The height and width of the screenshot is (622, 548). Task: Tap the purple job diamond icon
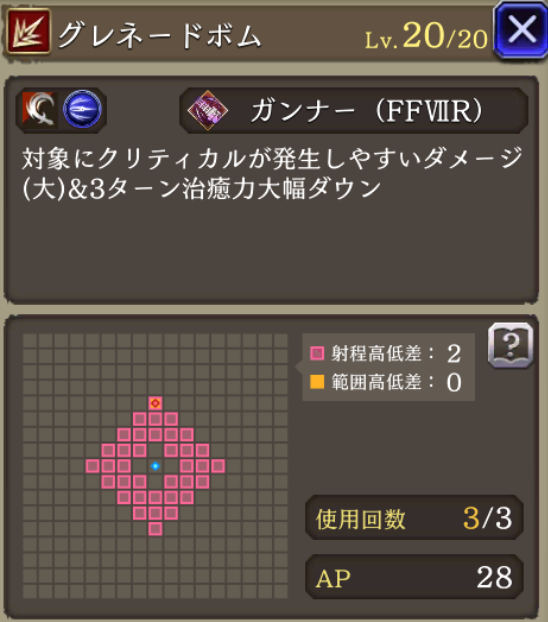tap(208, 110)
